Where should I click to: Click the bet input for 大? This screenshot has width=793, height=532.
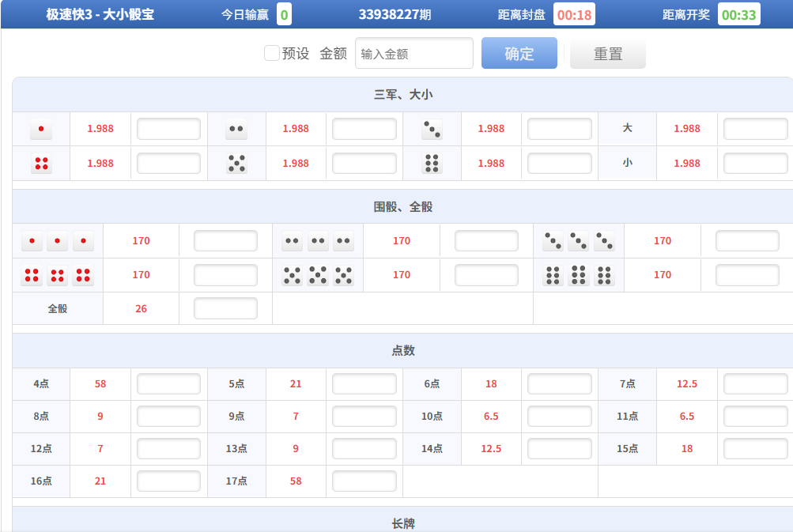755,129
